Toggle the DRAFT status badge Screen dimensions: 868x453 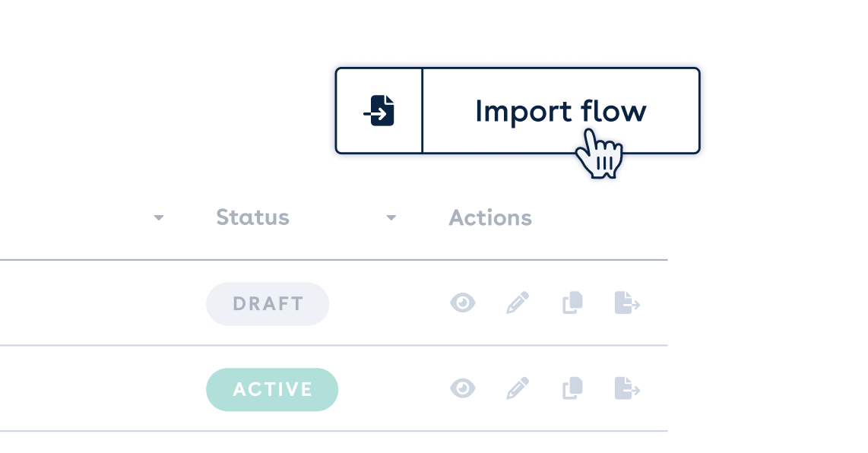268,303
